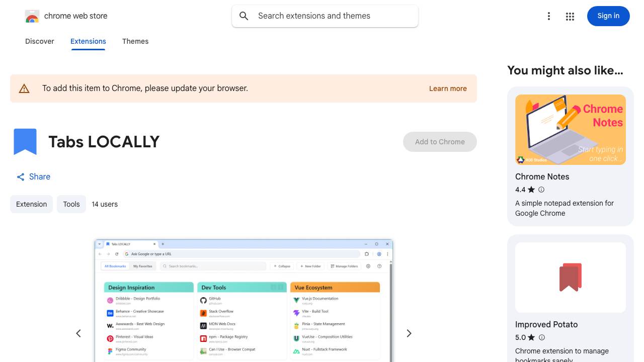Image resolution: width=644 pixels, height=362 pixels.
Task: Click Vue Ecosystem header in screenshot
Action: (x=335, y=288)
